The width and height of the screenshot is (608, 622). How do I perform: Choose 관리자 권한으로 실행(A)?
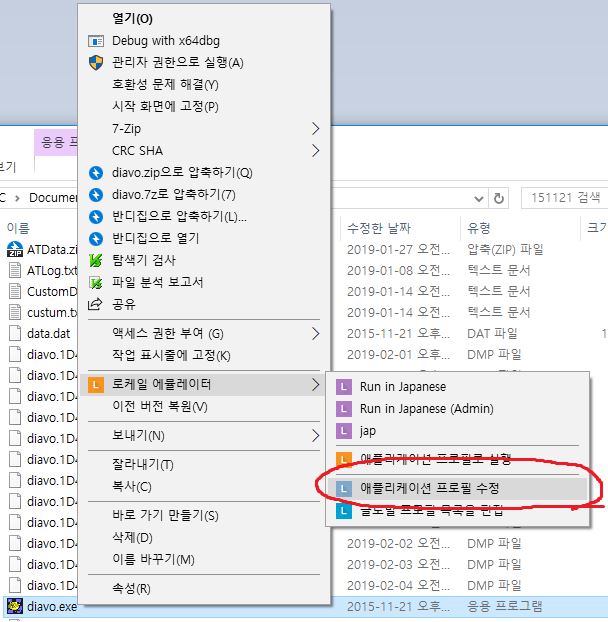(x=205, y=63)
